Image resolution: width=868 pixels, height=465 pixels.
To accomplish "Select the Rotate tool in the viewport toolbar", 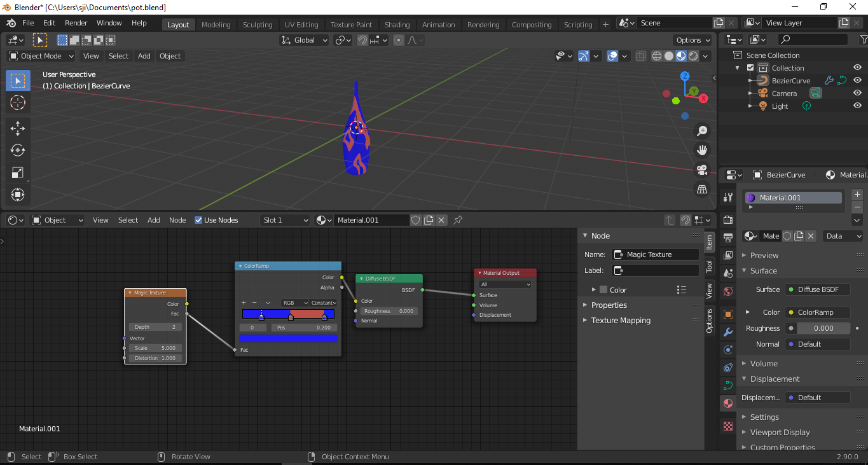I will tap(17, 150).
